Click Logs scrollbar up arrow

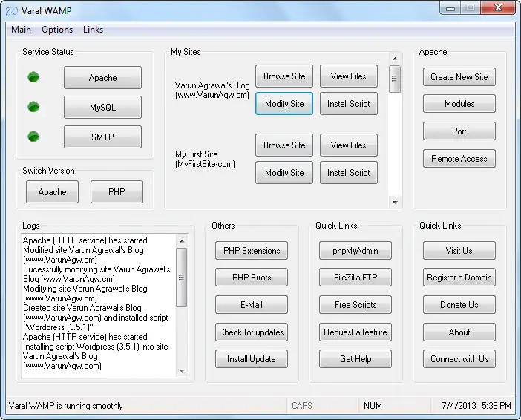(182, 241)
